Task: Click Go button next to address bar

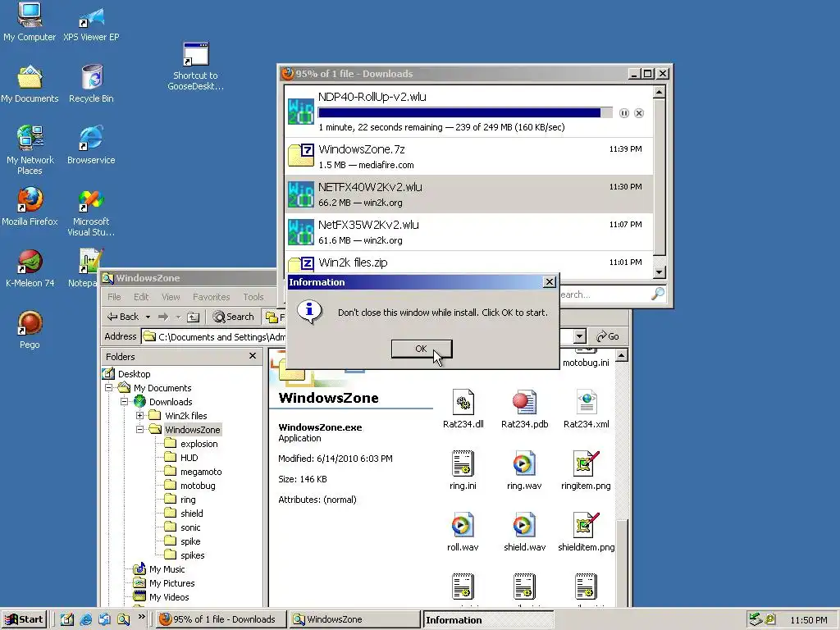Action: (x=608, y=336)
